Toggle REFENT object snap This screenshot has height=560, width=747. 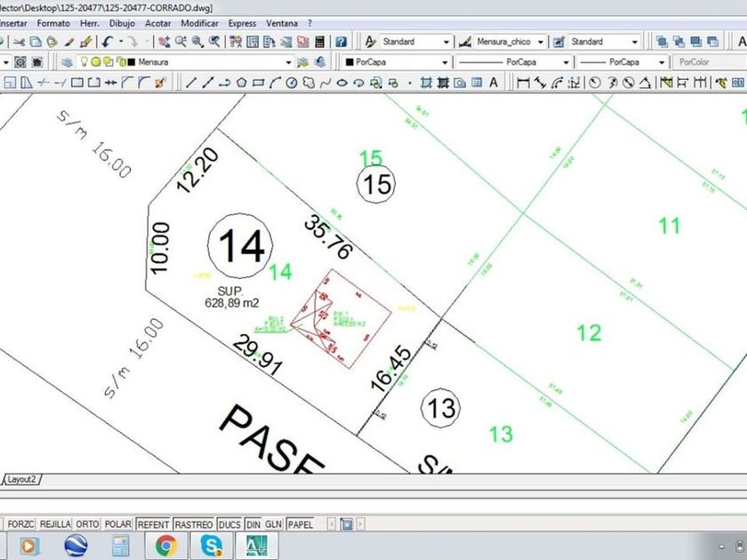point(152,524)
